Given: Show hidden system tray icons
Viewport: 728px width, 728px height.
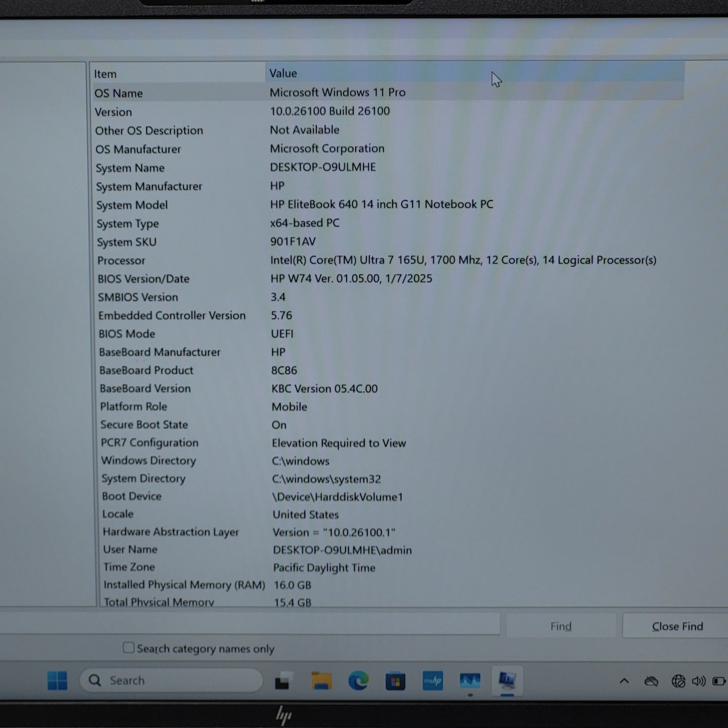Looking at the screenshot, I should click(x=624, y=681).
